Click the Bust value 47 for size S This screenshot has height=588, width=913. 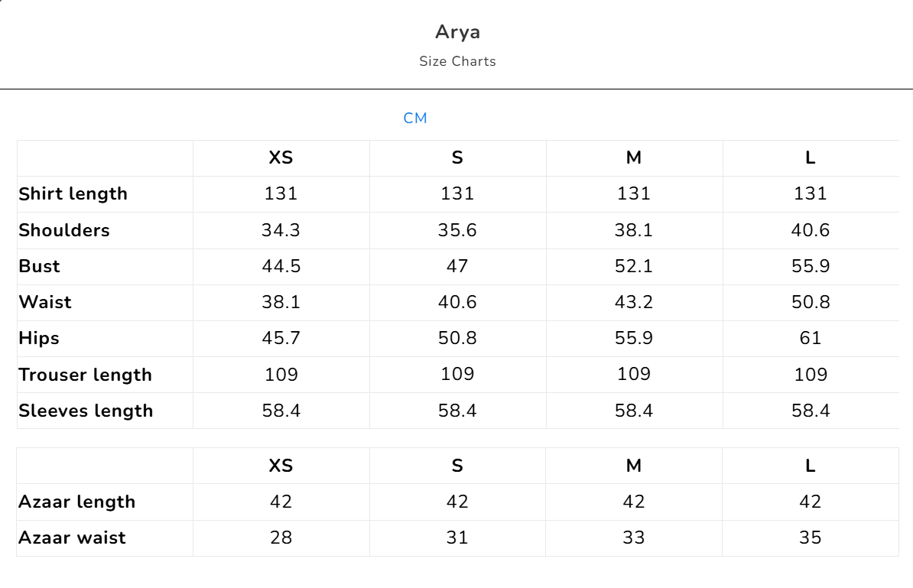pyautogui.click(x=457, y=266)
